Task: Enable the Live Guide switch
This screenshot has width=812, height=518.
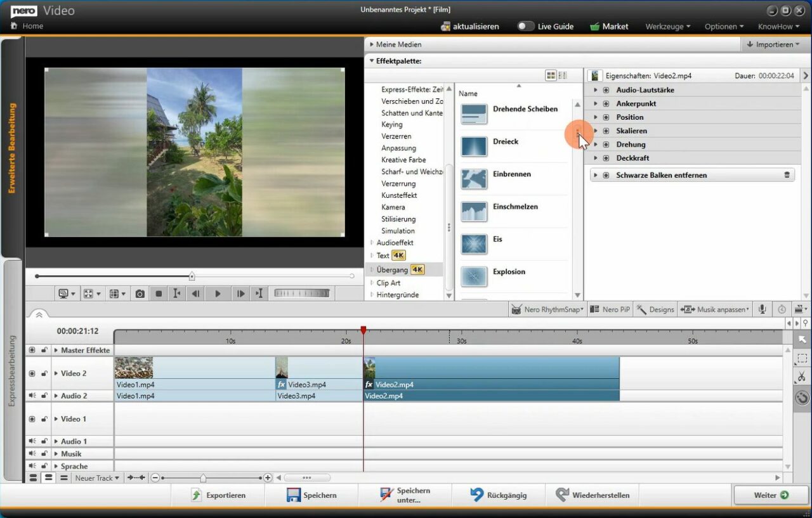Action: tap(525, 27)
